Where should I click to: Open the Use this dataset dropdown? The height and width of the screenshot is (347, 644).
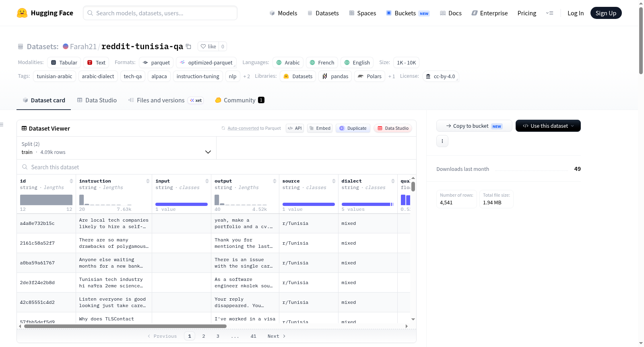point(548,126)
